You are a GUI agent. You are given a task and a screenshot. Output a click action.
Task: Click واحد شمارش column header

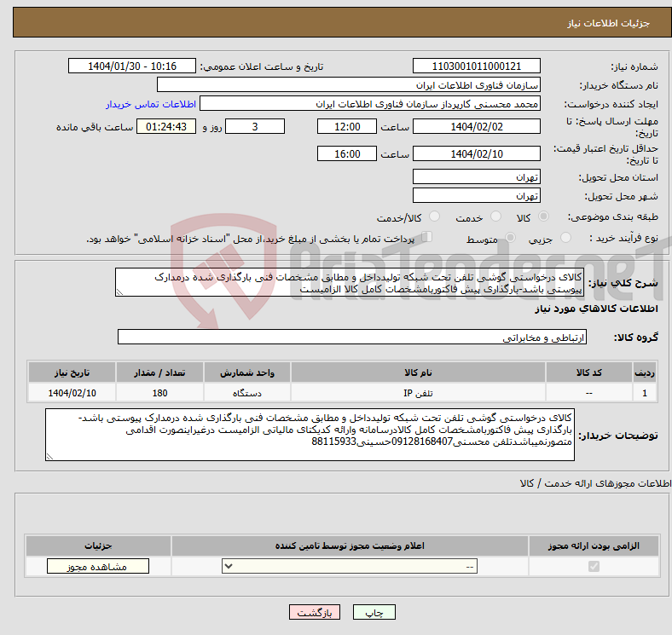[x=247, y=372]
